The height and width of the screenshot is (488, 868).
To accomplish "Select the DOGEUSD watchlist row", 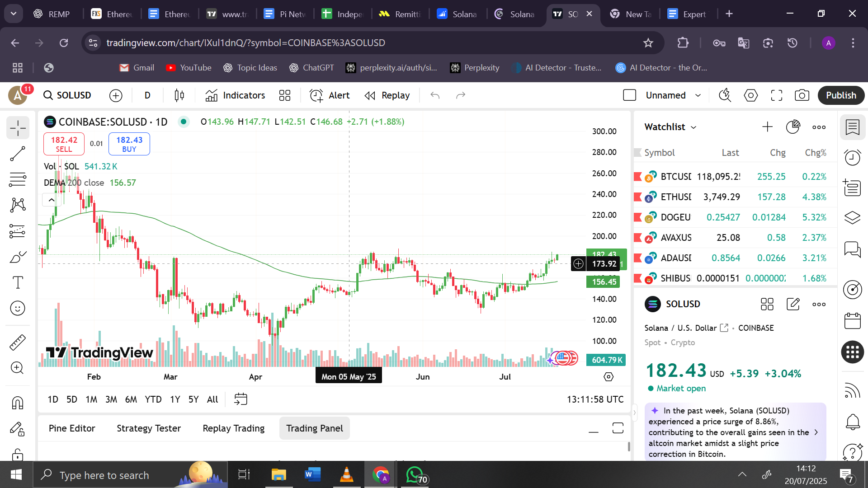I will 736,217.
